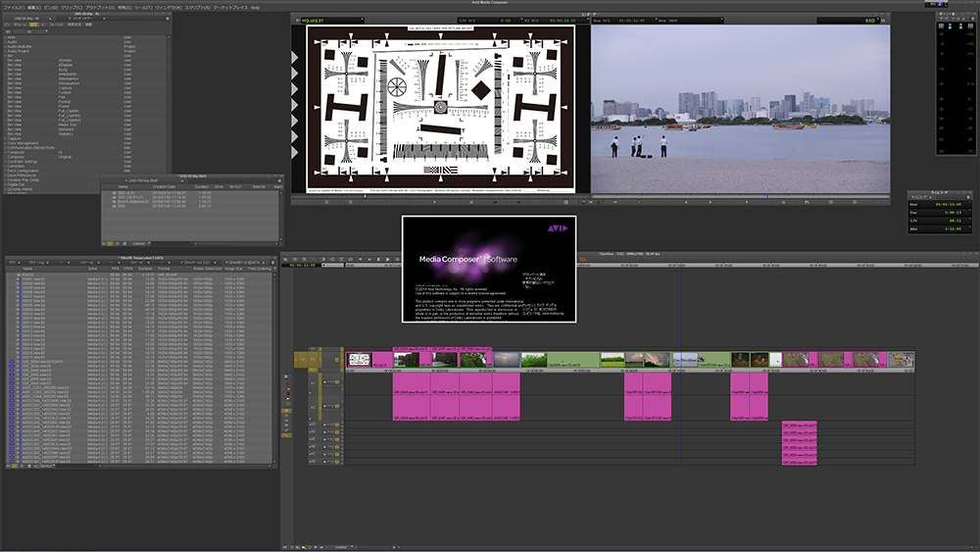
Task: Toggle red Overwrite Trim Smart Tool icon
Action: click(x=288, y=394)
